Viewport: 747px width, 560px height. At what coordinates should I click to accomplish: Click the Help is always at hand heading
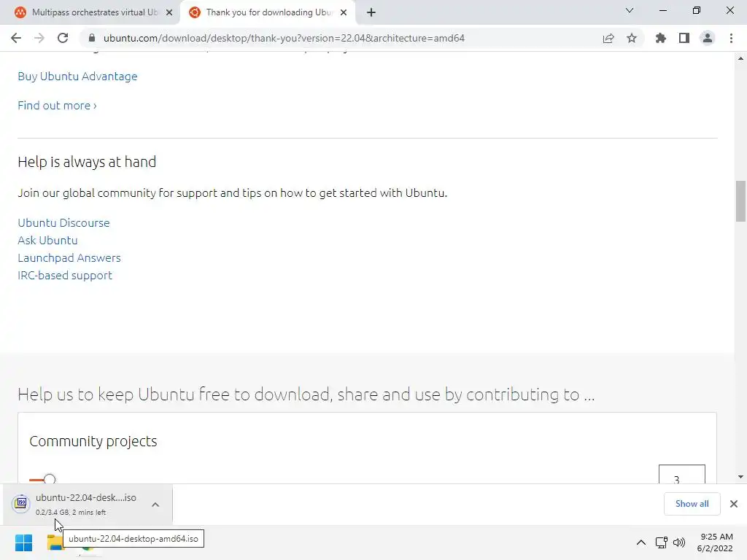tap(87, 162)
